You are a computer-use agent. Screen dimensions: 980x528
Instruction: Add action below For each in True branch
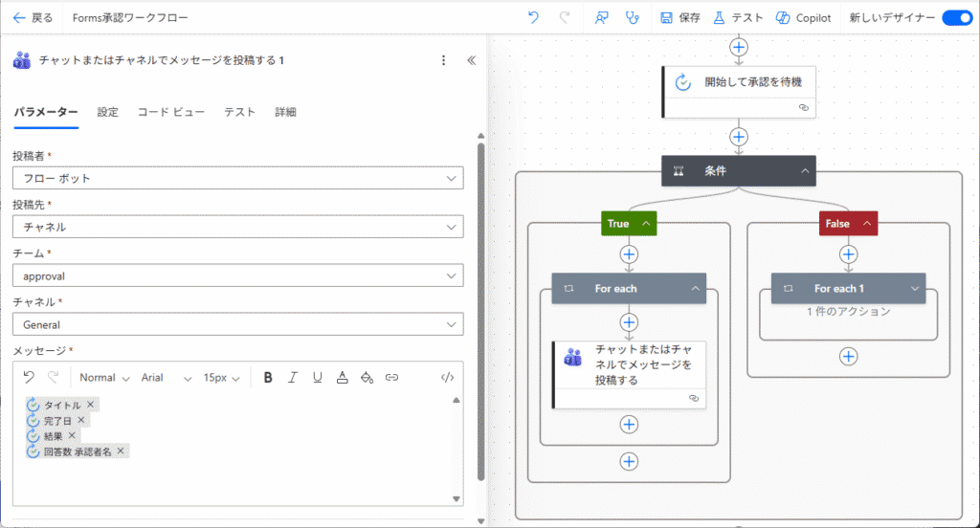[x=629, y=462]
